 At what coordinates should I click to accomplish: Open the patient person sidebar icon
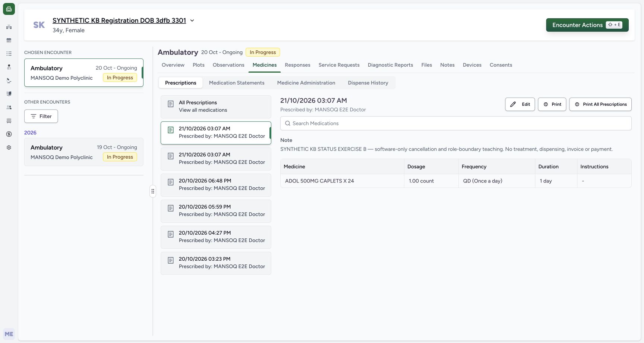pyautogui.click(x=9, y=67)
